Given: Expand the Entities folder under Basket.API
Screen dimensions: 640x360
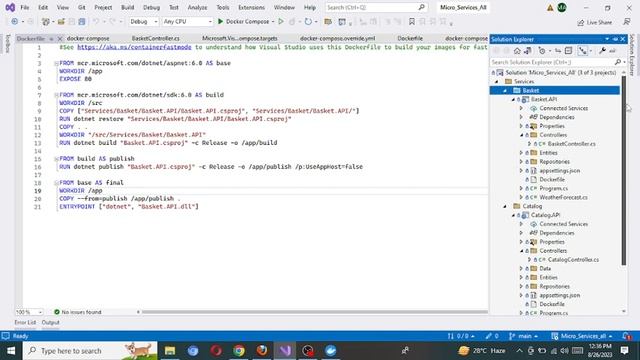Looking at the screenshot, I should pyautogui.click(x=521, y=153).
